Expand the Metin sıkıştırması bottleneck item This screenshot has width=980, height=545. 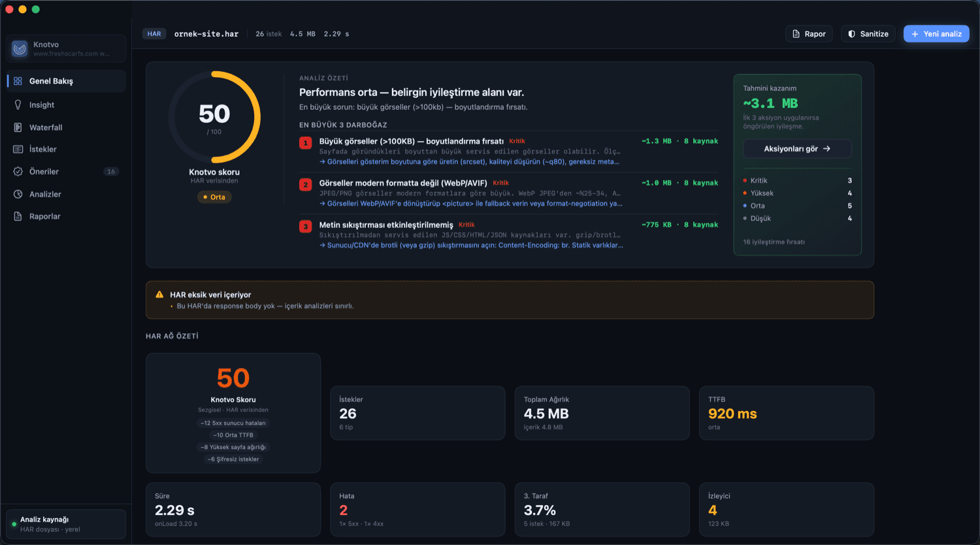click(508, 235)
